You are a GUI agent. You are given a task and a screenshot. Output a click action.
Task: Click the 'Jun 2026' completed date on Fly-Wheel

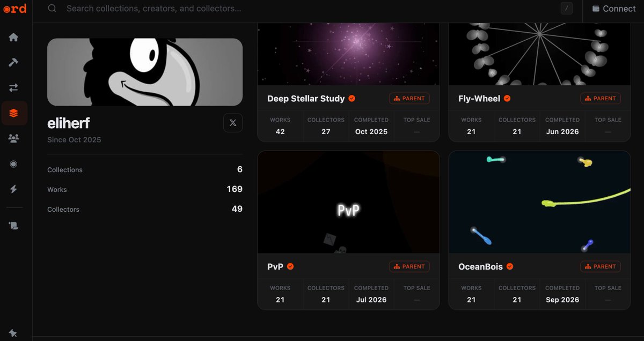562,131
